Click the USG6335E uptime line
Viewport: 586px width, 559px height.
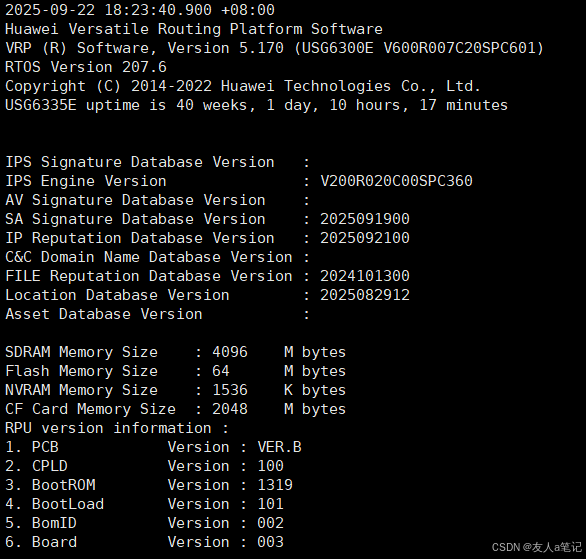(x=256, y=105)
